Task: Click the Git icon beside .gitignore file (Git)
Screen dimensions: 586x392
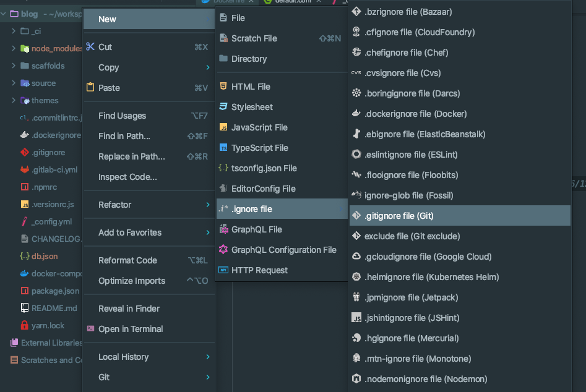Action: (x=356, y=215)
